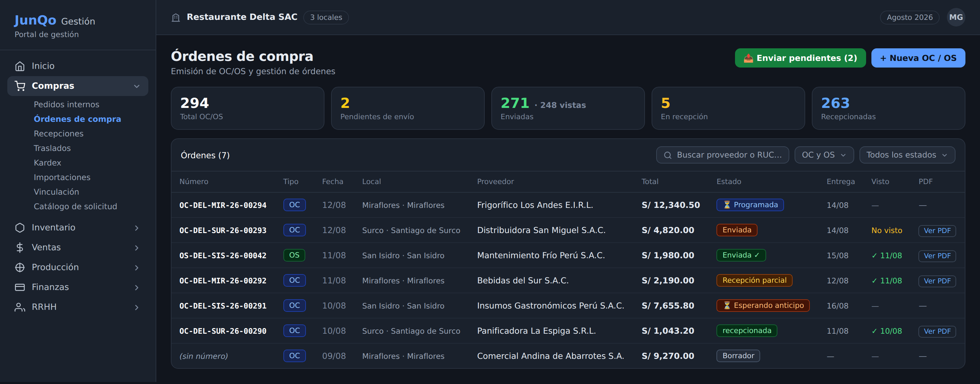Focus the Buscar proveedor o RUC field
This screenshot has height=384, width=980.
click(722, 155)
